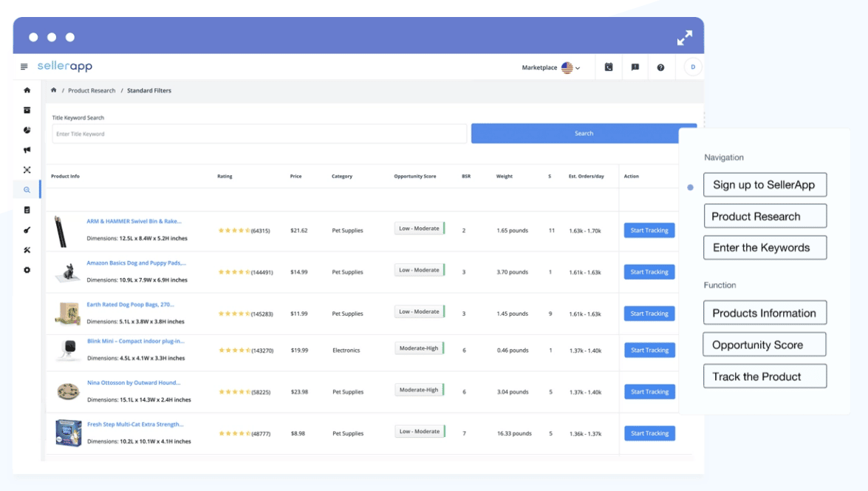Sort by the Rating column header
This screenshot has height=491, width=868.
click(225, 176)
